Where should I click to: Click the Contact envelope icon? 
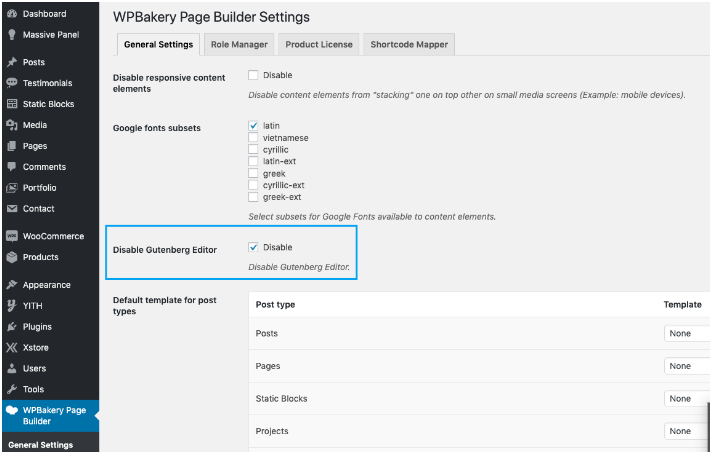pos(12,209)
